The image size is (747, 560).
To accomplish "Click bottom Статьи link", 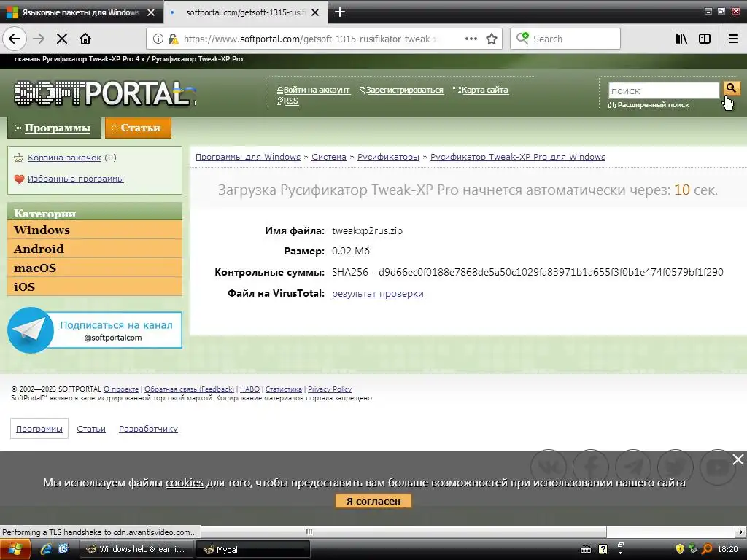I will (x=91, y=429).
